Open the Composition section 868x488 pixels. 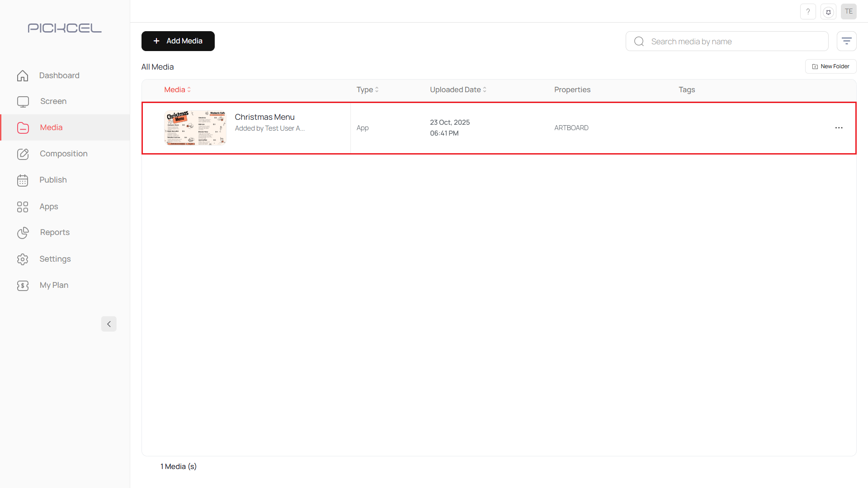point(63,154)
